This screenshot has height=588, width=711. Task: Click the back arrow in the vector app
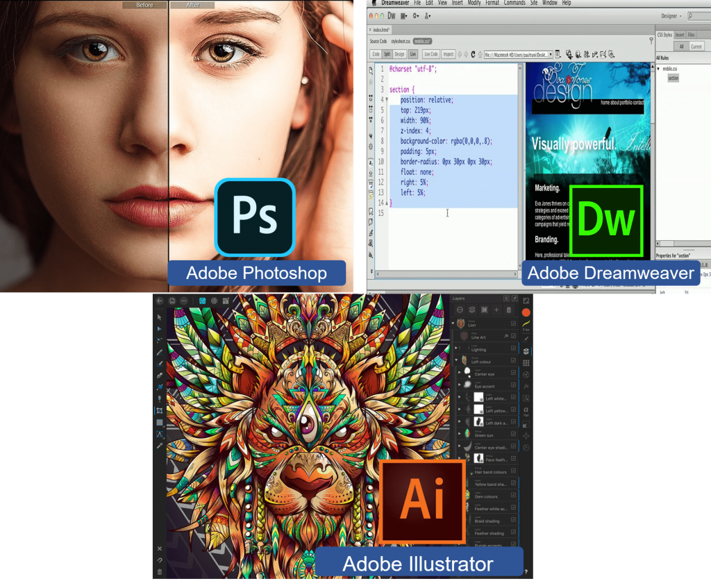(x=160, y=301)
